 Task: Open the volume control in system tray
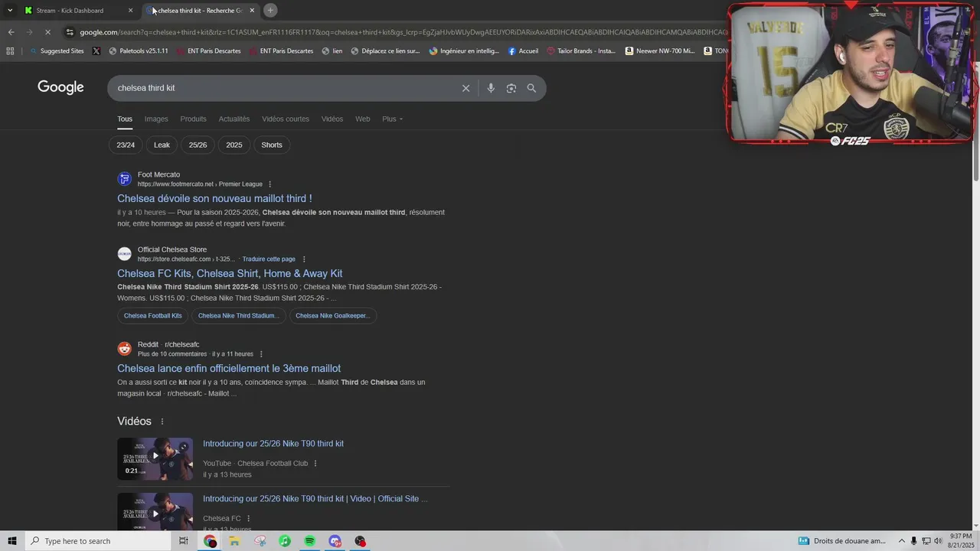(938, 541)
